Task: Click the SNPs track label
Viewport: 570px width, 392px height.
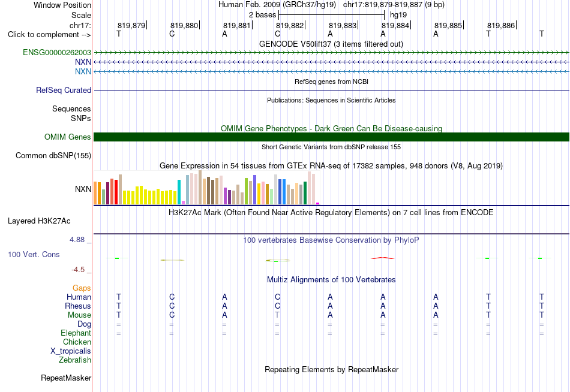Action: [x=81, y=118]
